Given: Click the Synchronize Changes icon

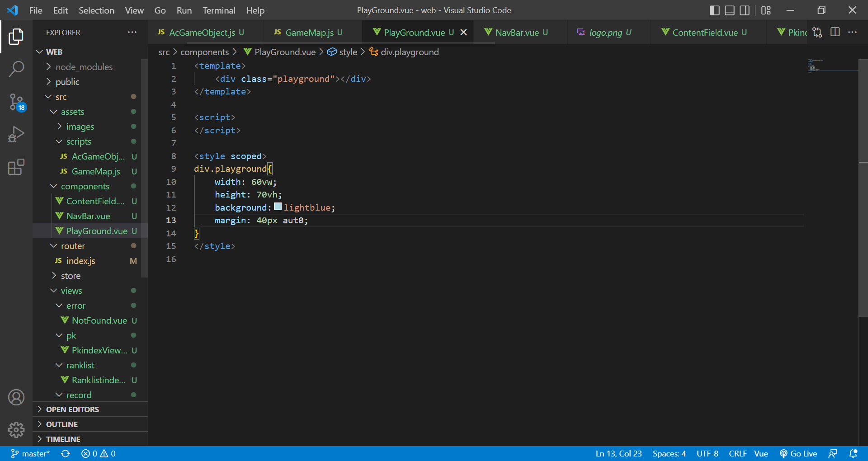Looking at the screenshot, I should pos(66,453).
